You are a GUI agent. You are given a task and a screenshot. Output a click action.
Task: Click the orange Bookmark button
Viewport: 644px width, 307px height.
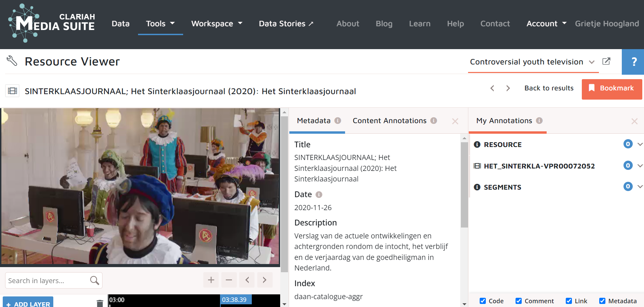pyautogui.click(x=612, y=89)
